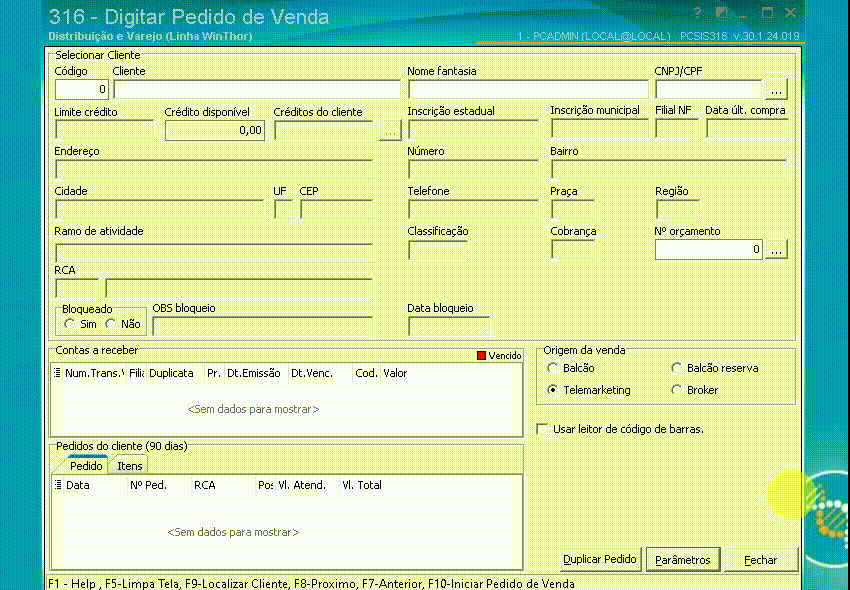This screenshot has height=590, width=850.
Task: Maximize the Digitar Pedido de Venda window
Action: click(767, 13)
